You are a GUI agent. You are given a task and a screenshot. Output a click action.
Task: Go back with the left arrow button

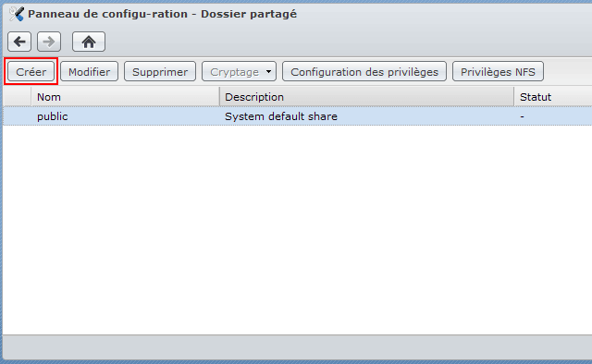[19, 42]
